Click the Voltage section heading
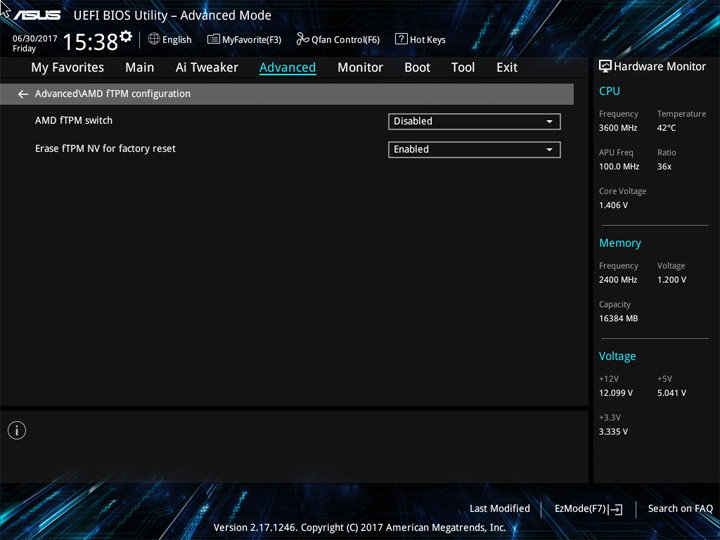The width and height of the screenshot is (720, 540). click(x=617, y=356)
